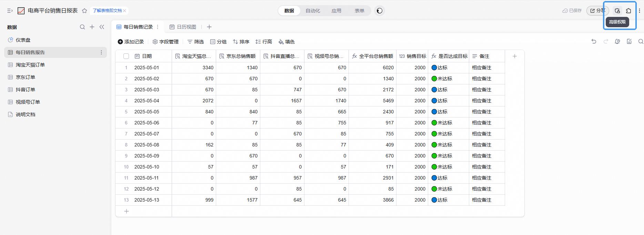This screenshot has width=644, height=235.
Task: Switch to the 数据 top tab
Action: pyautogui.click(x=289, y=11)
